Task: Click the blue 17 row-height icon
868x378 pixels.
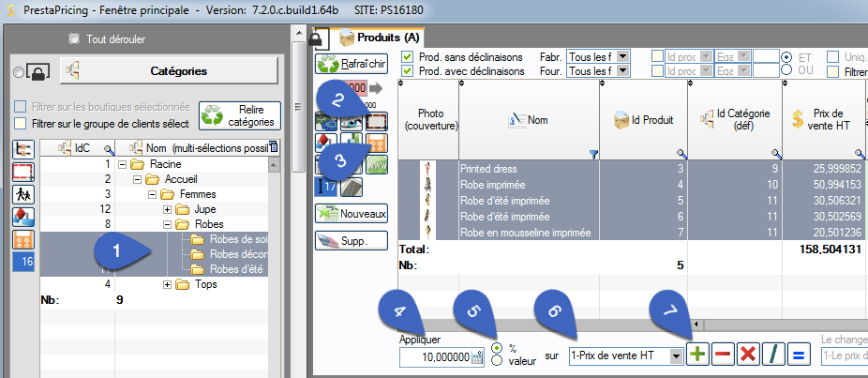Action: 326,186
